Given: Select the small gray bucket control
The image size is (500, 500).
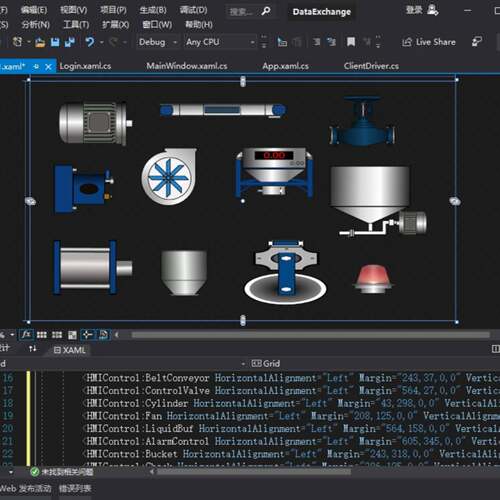Looking at the screenshot, I should pyautogui.click(x=184, y=273).
